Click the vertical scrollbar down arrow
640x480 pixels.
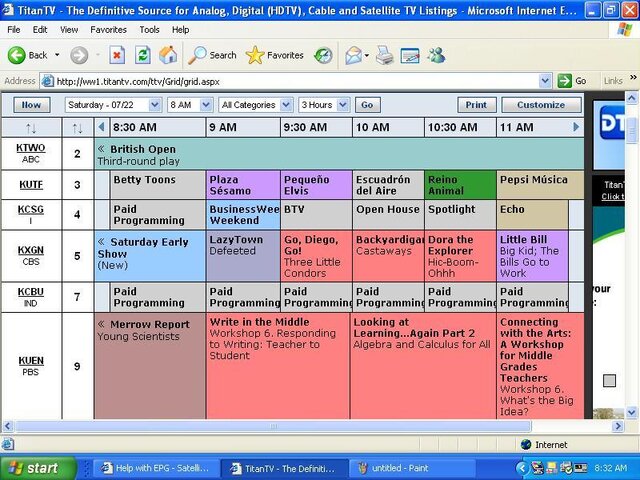(x=631, y=412)
